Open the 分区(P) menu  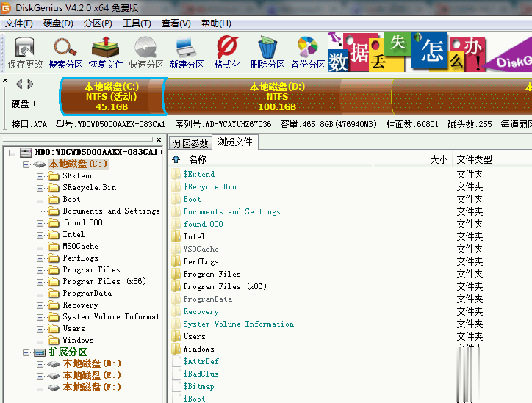coord(98,23)
